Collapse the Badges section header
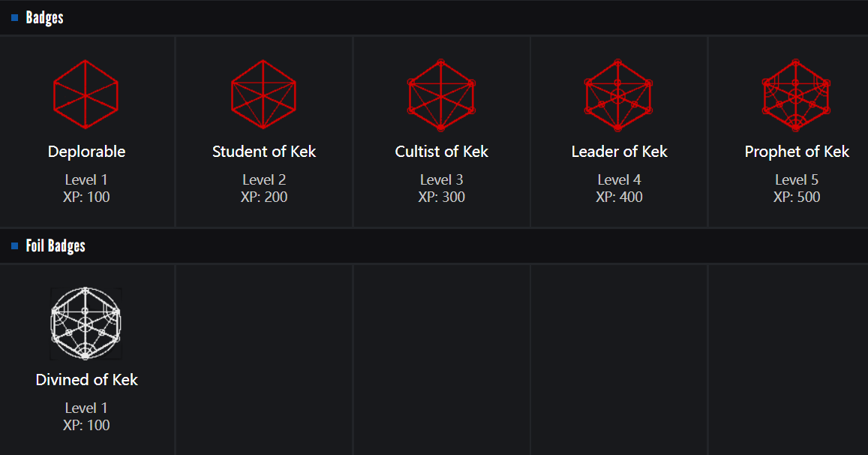Image resolution: width=868 pixels, height=455 pixels. pos(45,18)
